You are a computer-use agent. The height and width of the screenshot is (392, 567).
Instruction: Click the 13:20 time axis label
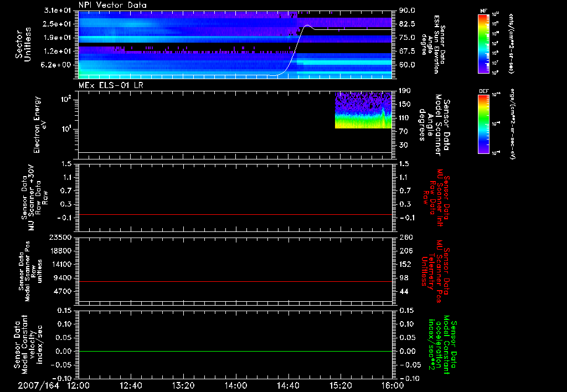pos(183,385)
